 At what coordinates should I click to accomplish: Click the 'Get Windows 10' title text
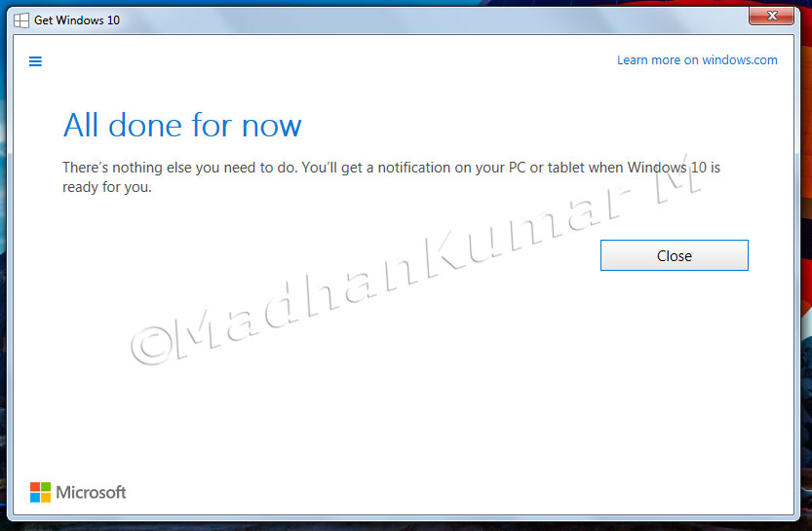[x=77, y=20]
